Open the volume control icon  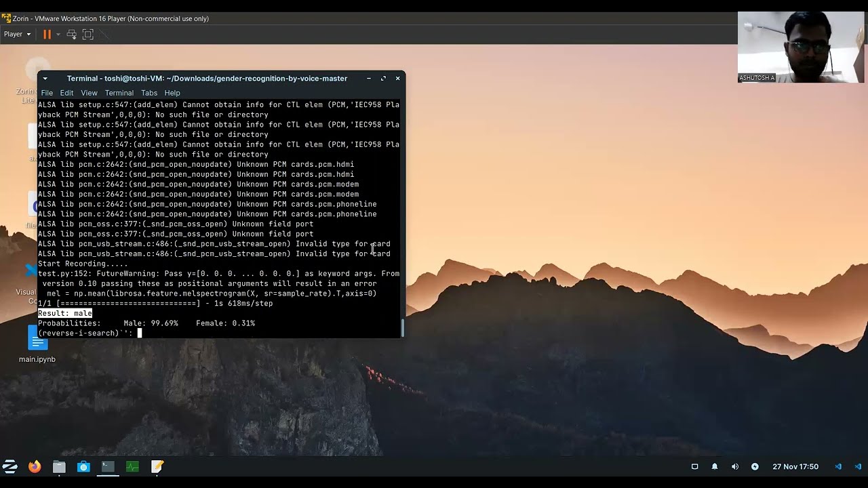tap(735, 466)
